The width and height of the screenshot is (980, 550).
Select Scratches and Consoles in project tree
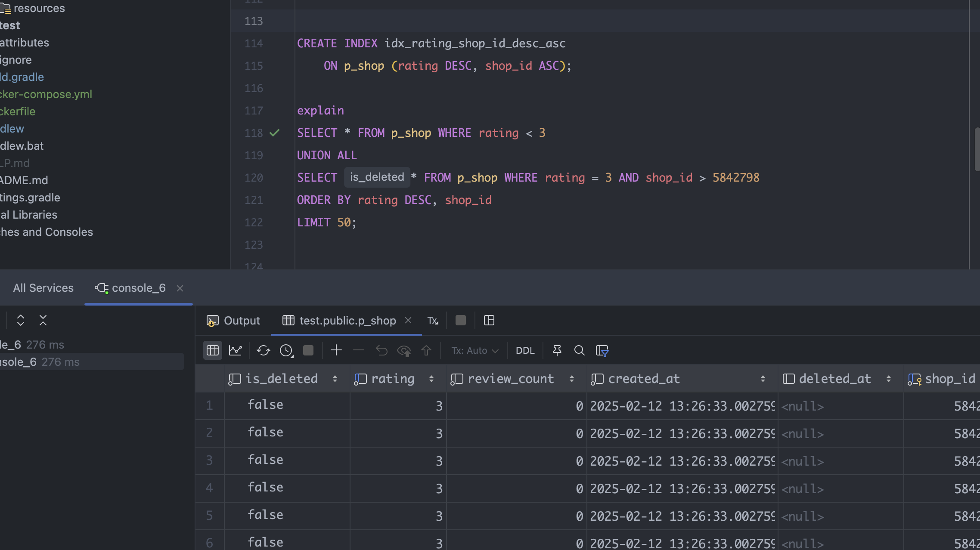[x=47, y=232]
